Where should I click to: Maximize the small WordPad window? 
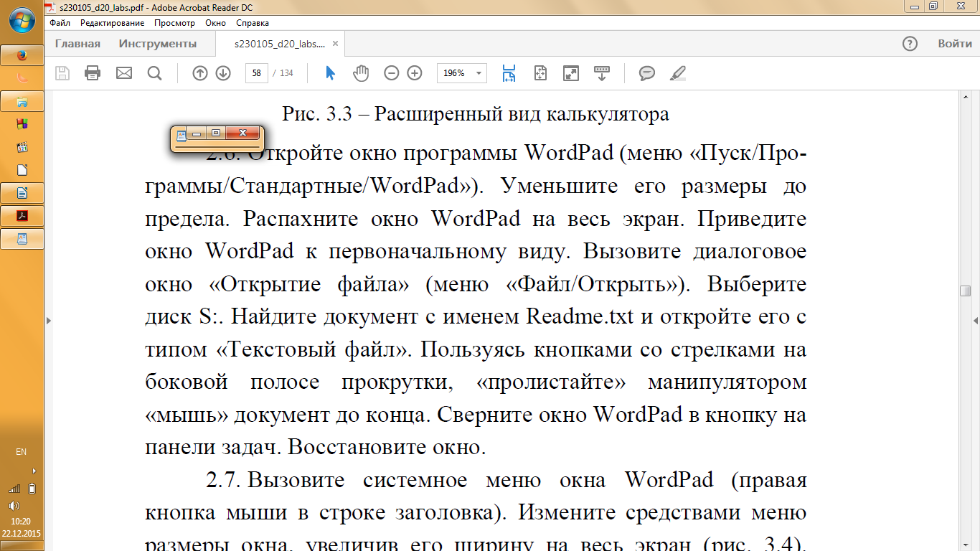coord(215,133)
